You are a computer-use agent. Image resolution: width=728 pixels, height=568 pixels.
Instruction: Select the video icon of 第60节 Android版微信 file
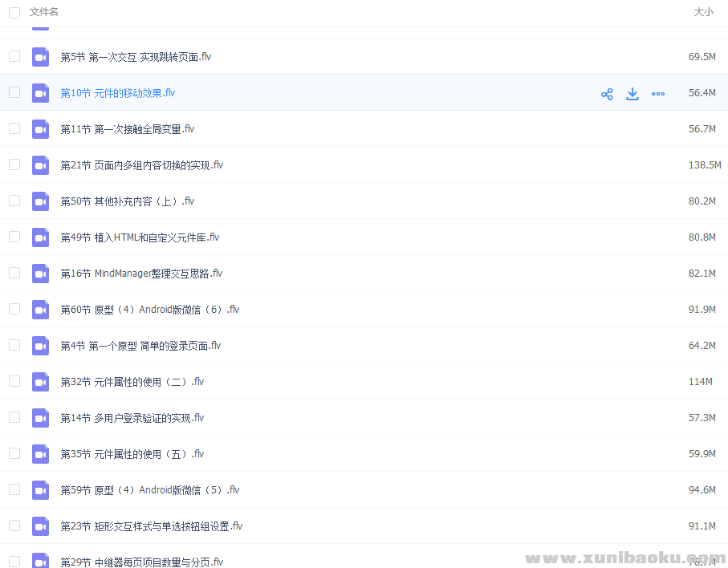pyautogui.click(x=40, y=309)
